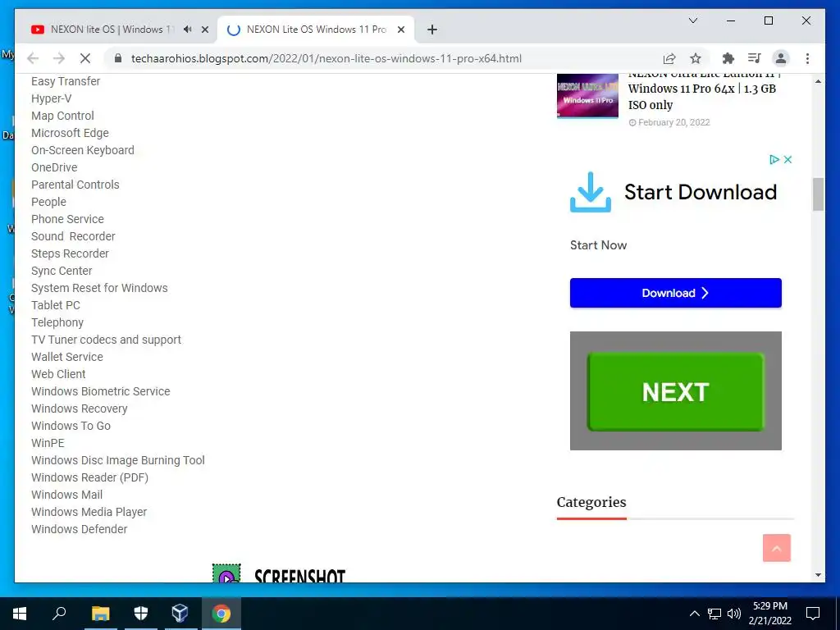
Task: Click 'Windows Defender' text
Action: click(80, 529)
